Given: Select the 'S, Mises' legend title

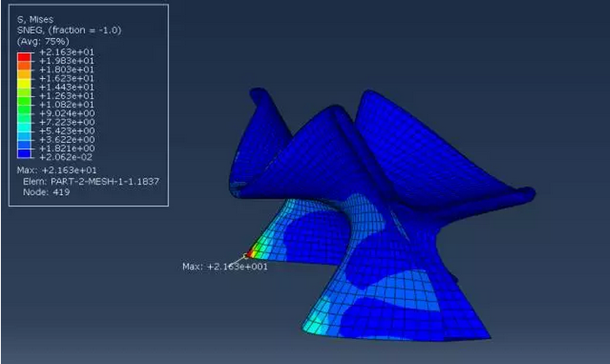Looking at the screenshot, I should tap(35, 19).
